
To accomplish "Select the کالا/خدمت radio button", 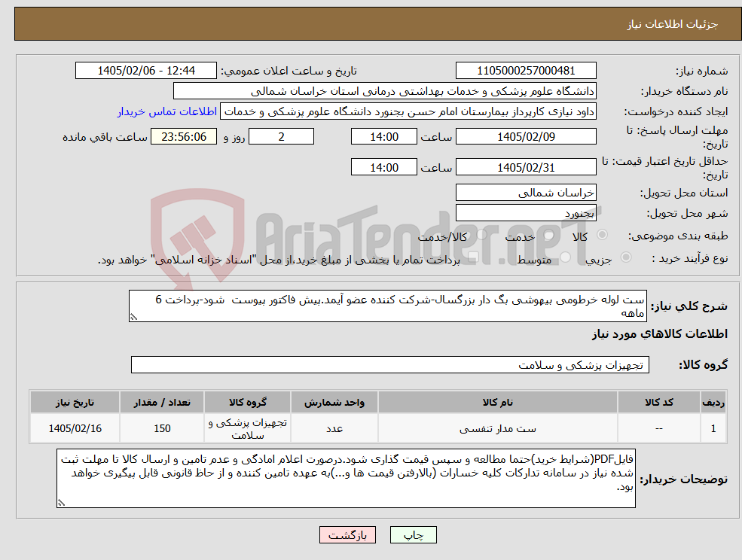I will coord(481,235).
